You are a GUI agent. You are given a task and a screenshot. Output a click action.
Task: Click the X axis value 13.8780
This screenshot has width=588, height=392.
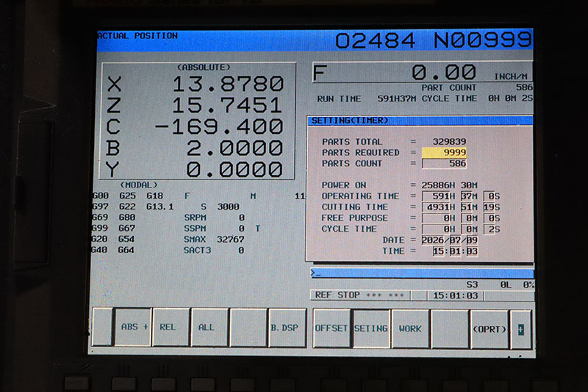[228, 84]
